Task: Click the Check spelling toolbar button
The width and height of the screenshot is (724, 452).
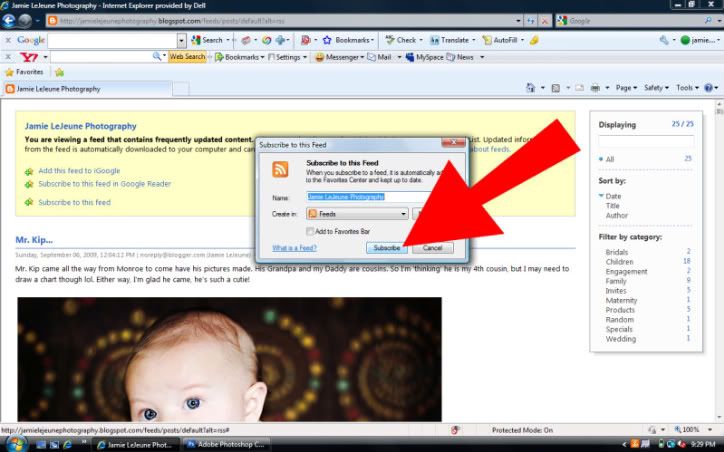Action: point(401,40)
